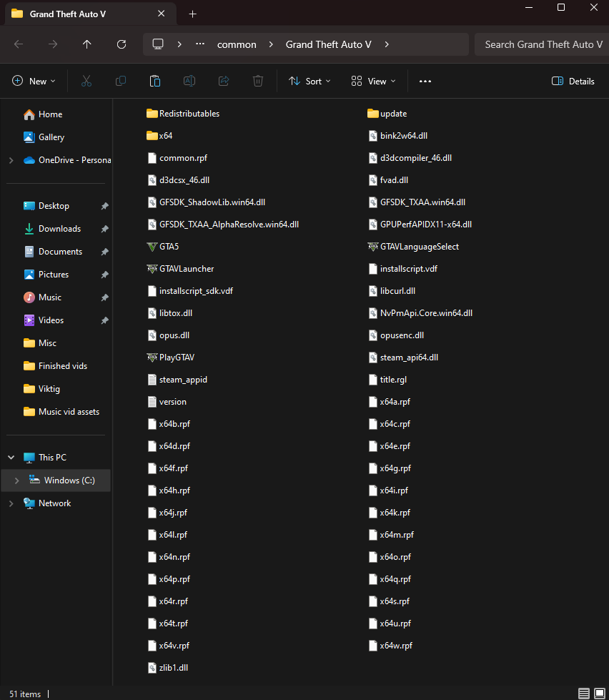The image size is (609, 700).
Task: Select the Redistributables folder
Action: pos(183,114)
